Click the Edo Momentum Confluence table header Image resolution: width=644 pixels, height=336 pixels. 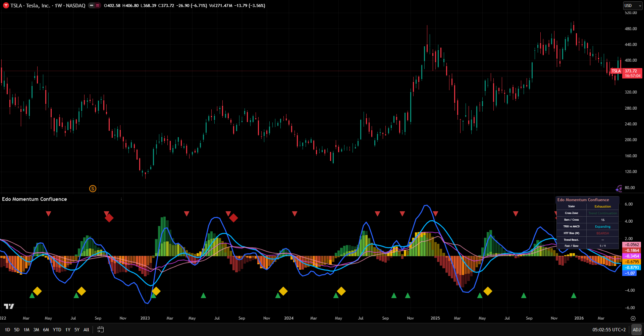[587, 200]
